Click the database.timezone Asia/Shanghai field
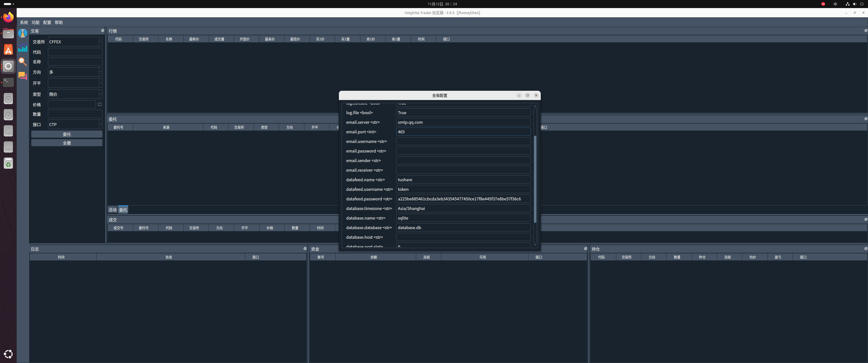This screenshot has height=363, width=868. (x=463, y=208)
